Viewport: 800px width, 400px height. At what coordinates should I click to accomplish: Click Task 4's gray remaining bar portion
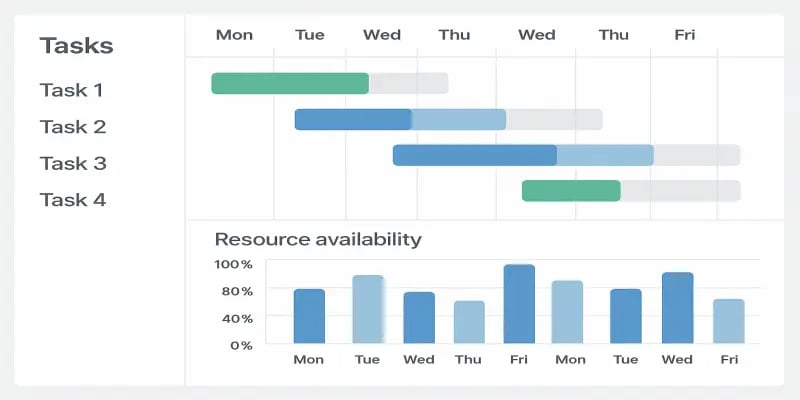click(680, 191)
